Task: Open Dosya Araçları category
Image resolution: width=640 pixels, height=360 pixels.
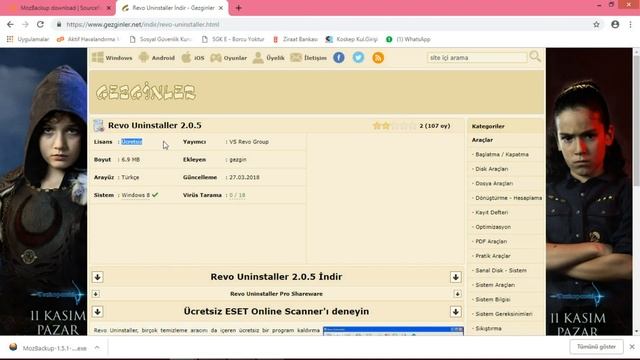Action: pos(493,184)
